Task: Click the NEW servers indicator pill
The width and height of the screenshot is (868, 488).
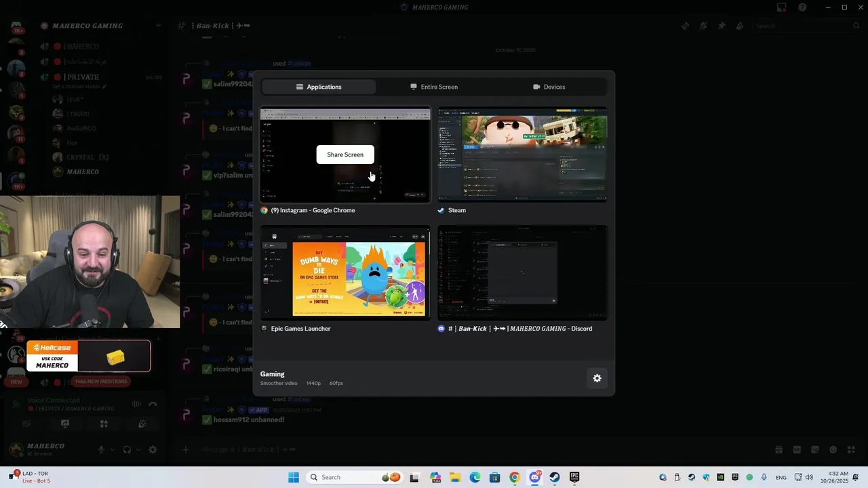Action: pyautogui.click(x=16, y=382)
